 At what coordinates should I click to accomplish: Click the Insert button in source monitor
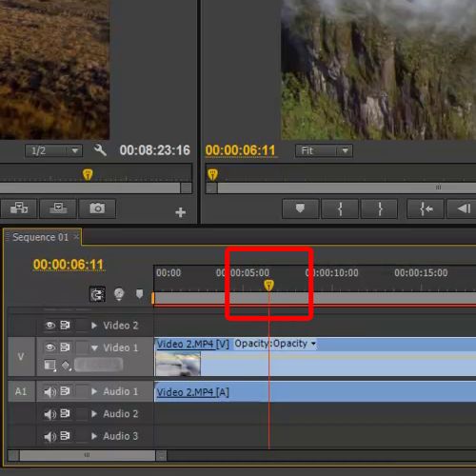19,208
